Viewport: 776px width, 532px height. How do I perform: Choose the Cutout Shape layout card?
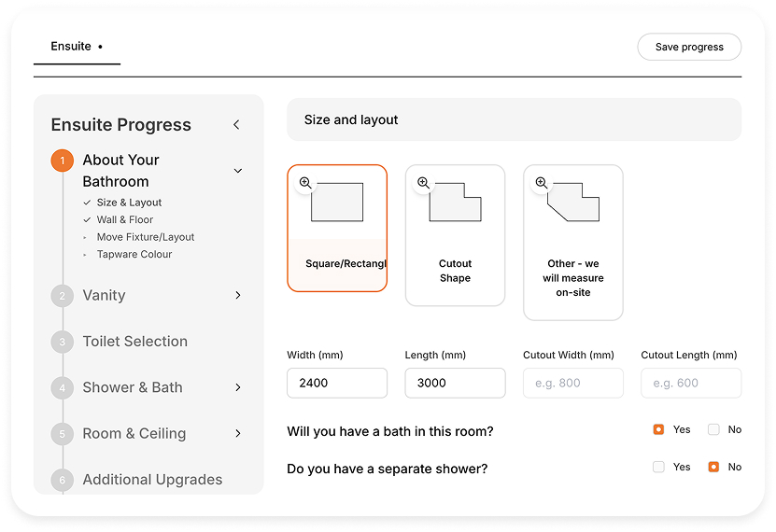pos(455,235)
